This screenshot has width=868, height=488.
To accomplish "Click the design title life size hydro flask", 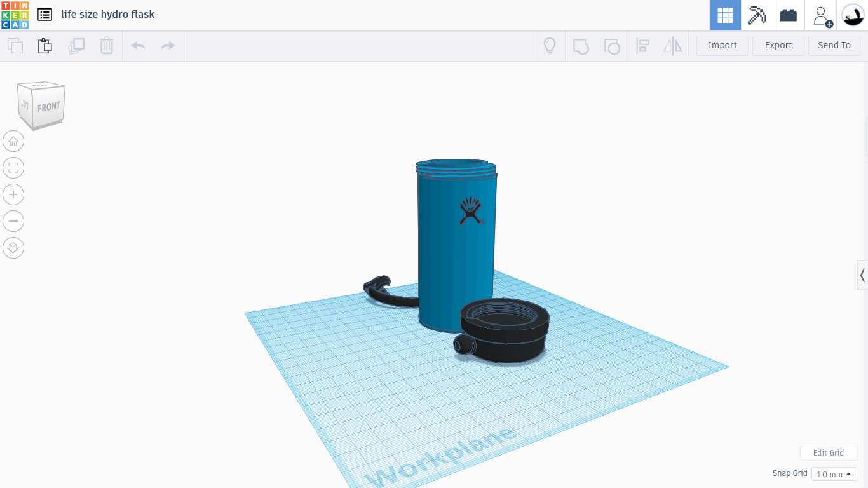I will 108,14.
